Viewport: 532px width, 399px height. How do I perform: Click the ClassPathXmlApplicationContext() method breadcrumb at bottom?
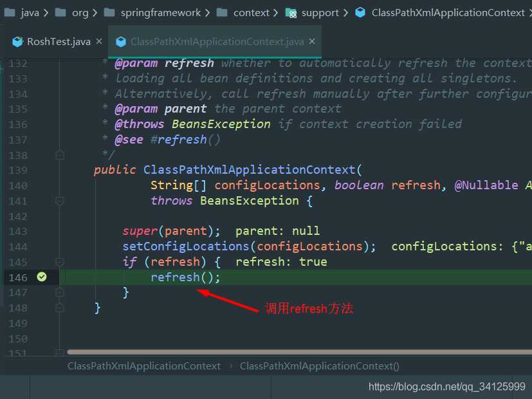(x=319, y=366)
